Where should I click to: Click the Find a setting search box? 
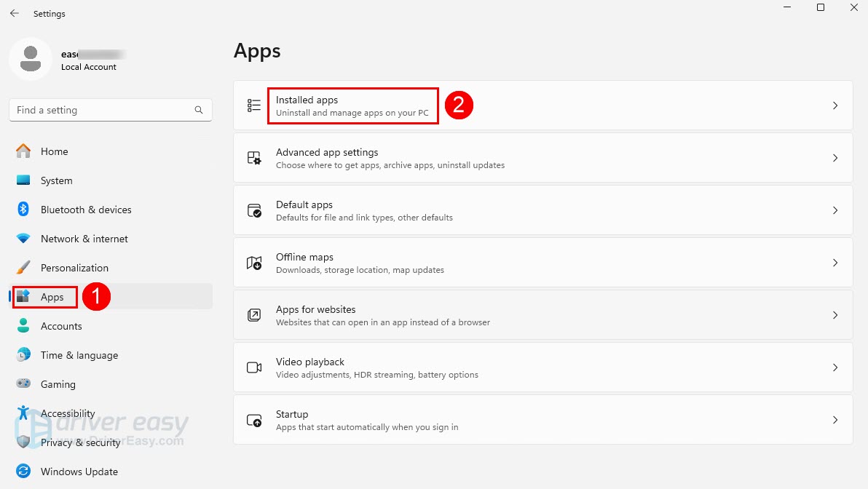pyautogui.click(x=109, y=110)
